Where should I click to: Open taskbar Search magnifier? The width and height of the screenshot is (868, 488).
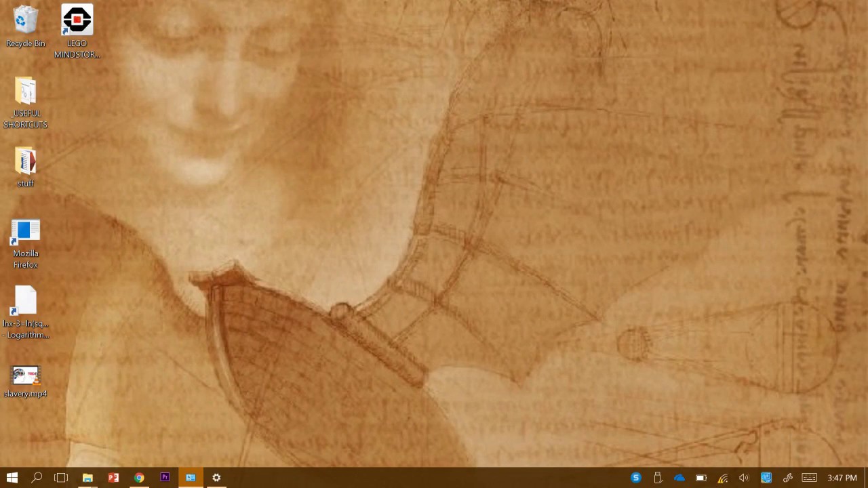click(x=37, y=478)
